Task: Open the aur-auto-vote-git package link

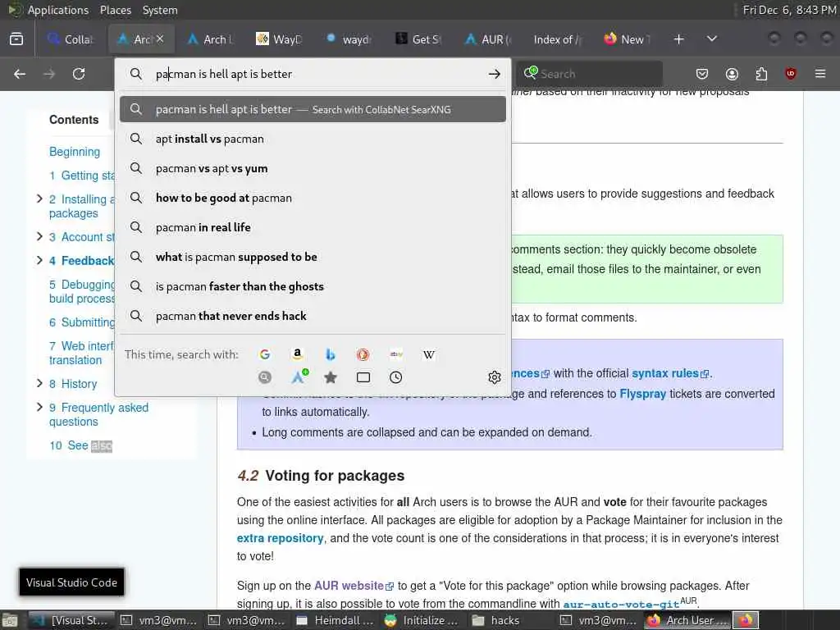Action: (622, 605)
